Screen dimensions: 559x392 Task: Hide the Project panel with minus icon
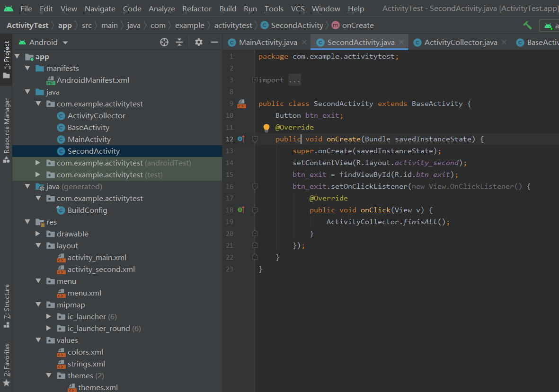214,43
